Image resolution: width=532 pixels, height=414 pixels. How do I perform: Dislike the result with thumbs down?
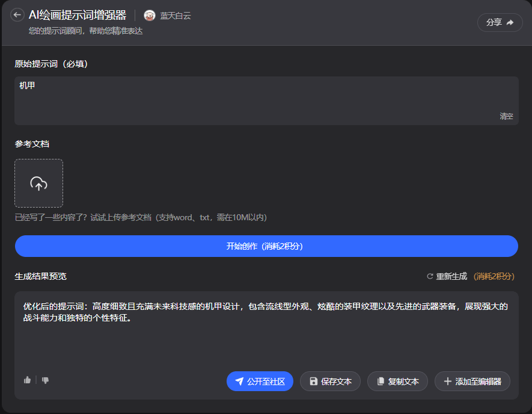tap(45, 380)
